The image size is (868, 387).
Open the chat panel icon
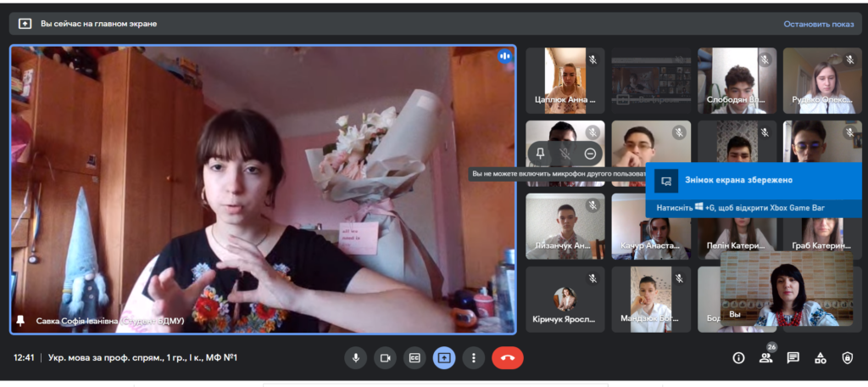pos(793,358)
